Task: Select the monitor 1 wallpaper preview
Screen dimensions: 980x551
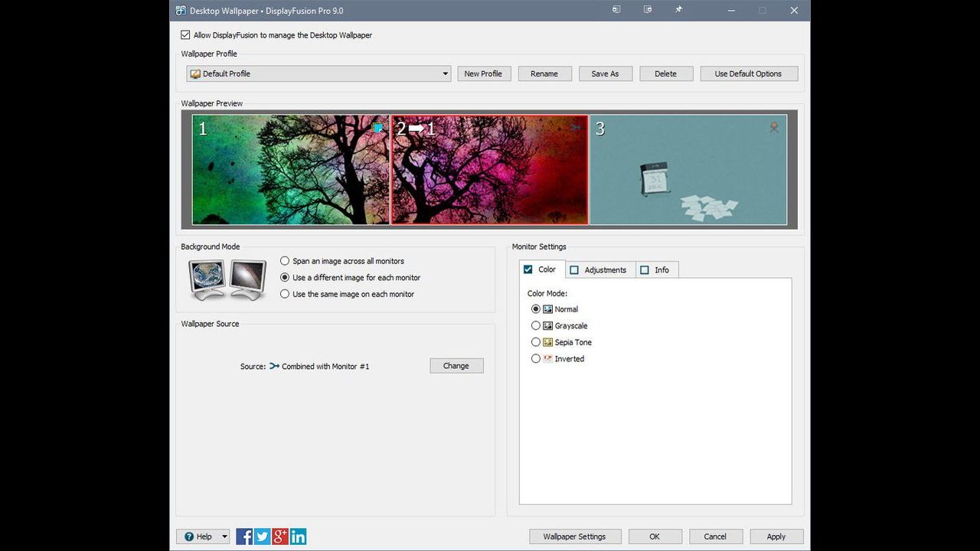Action: (x=291, y=170)
